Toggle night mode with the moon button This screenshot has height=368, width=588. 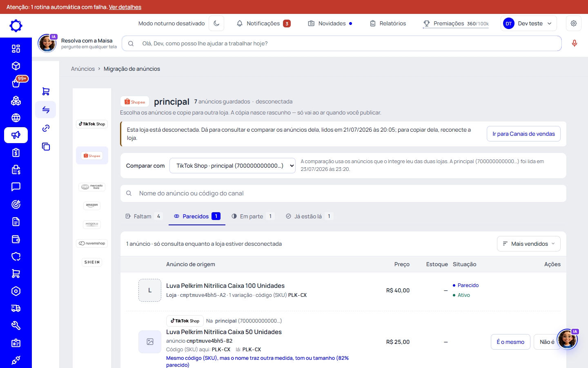[216, 23]
